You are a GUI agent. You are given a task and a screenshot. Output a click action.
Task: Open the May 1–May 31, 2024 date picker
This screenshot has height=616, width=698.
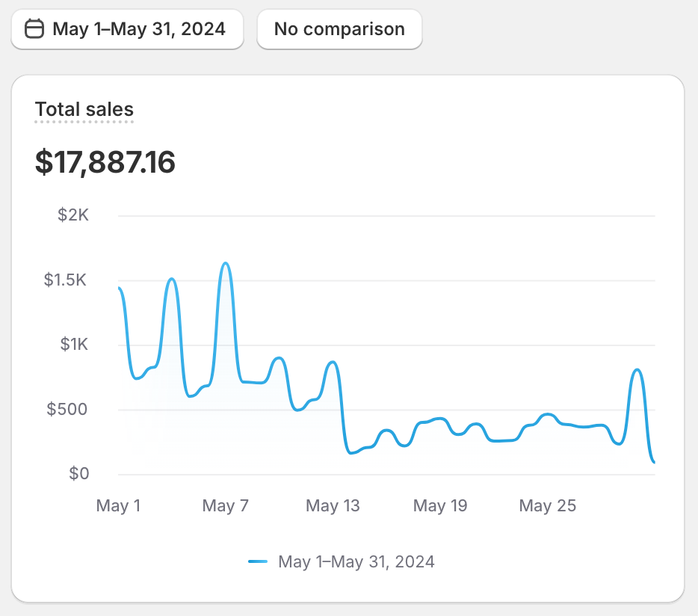tap(128, 29)
